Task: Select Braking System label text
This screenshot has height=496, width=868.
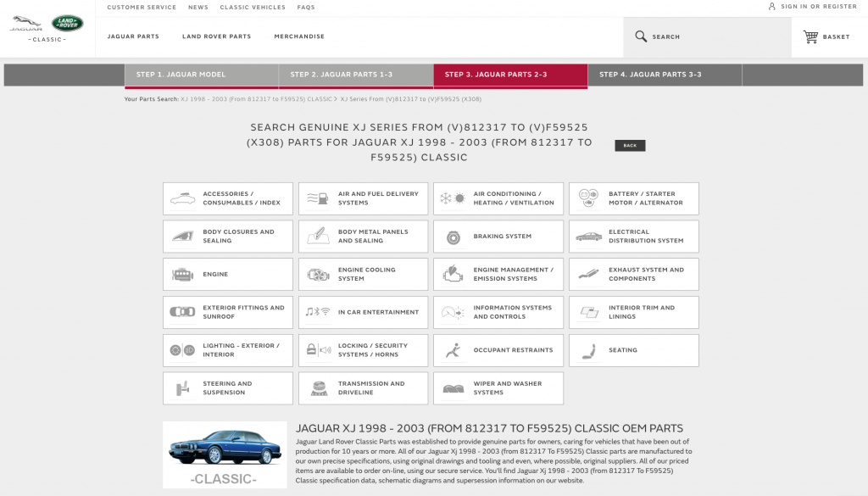Action: [x=502, y=237]
